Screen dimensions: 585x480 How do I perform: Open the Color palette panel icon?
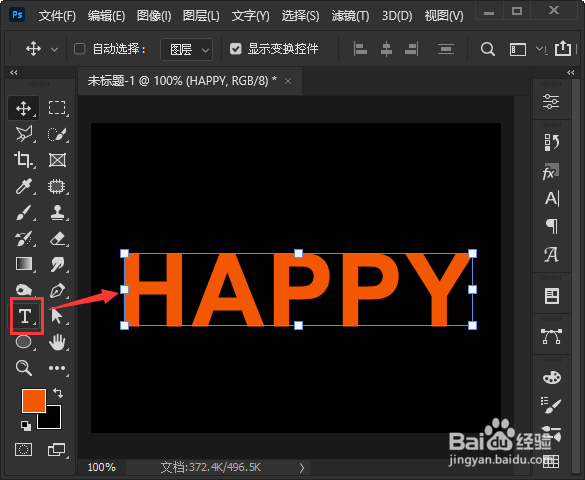[552, 377]
